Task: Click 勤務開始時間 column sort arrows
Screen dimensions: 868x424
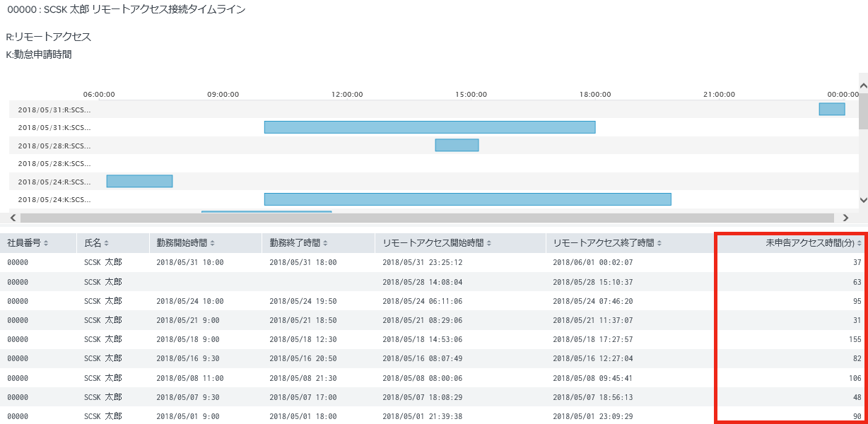Action: [212, 243]
